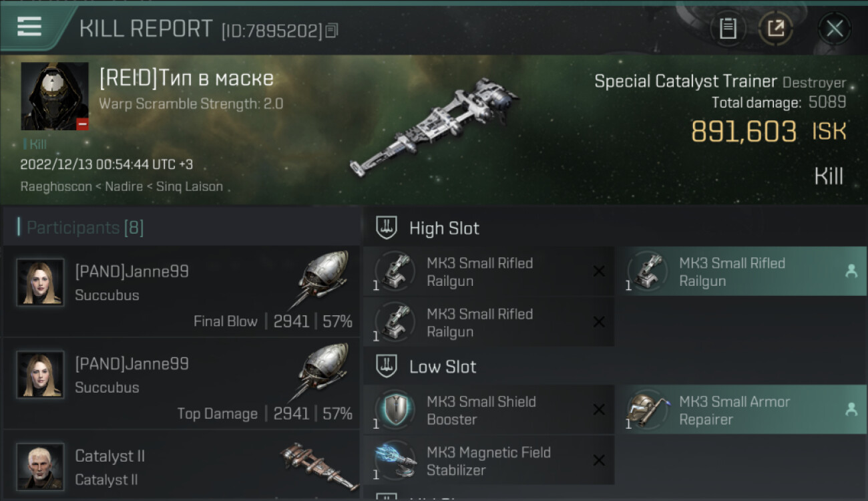This screenshot has height=501, width=868.
Task: View Тип в маске pilot portrait
Action: coord(55,96)
